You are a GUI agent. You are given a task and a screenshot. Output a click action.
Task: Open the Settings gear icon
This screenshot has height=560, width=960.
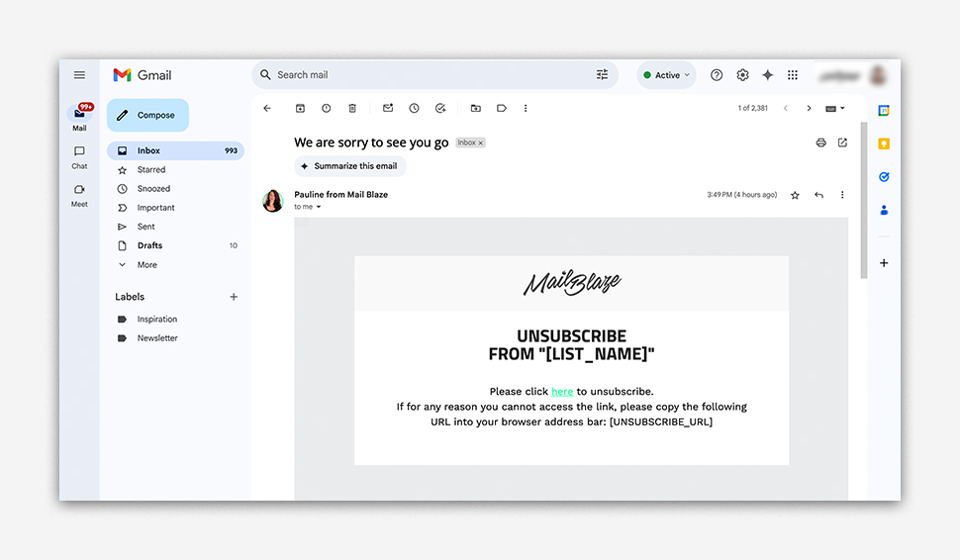click(742, 75)
